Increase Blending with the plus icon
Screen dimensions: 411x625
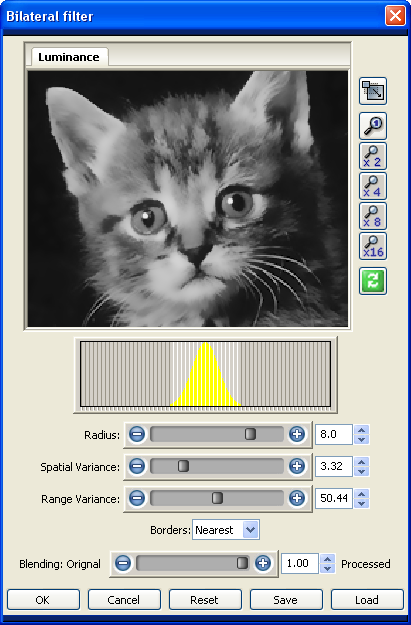(x=263, y=563)
